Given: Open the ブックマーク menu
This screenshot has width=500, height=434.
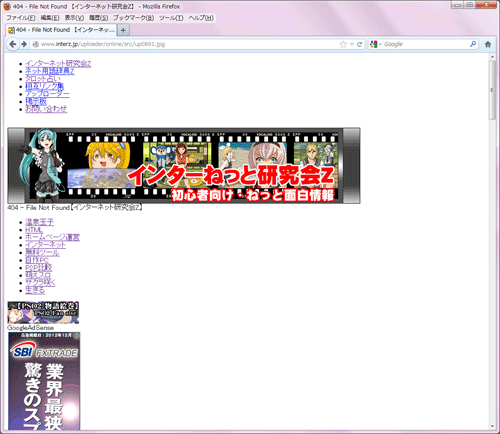Looking at the screenshot, I should (x=133, y=18).
